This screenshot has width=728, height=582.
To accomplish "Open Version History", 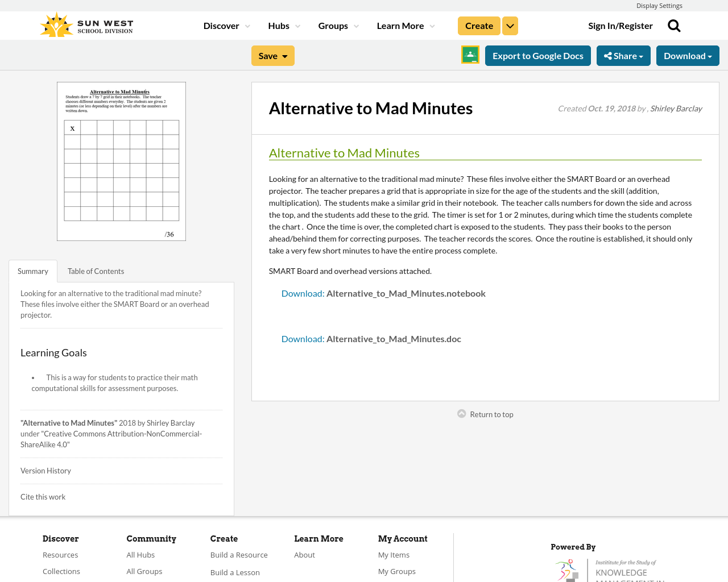I will 45,470.
